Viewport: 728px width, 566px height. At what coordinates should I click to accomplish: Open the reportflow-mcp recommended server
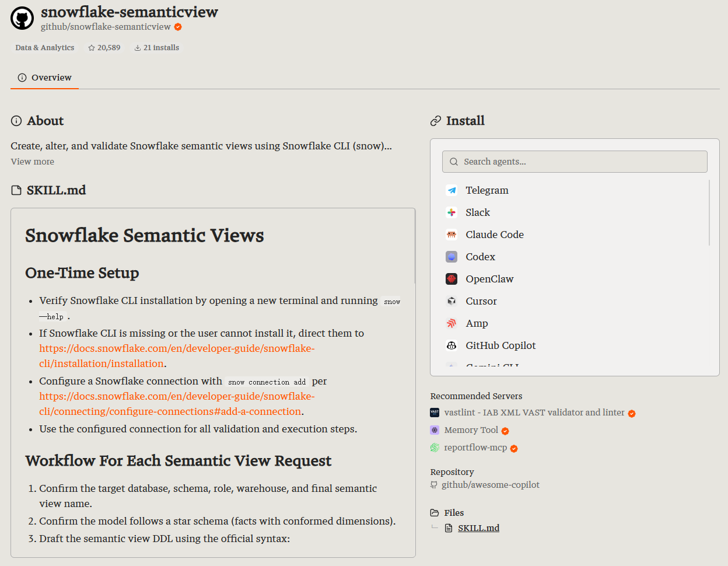click(x=475, y=448)
